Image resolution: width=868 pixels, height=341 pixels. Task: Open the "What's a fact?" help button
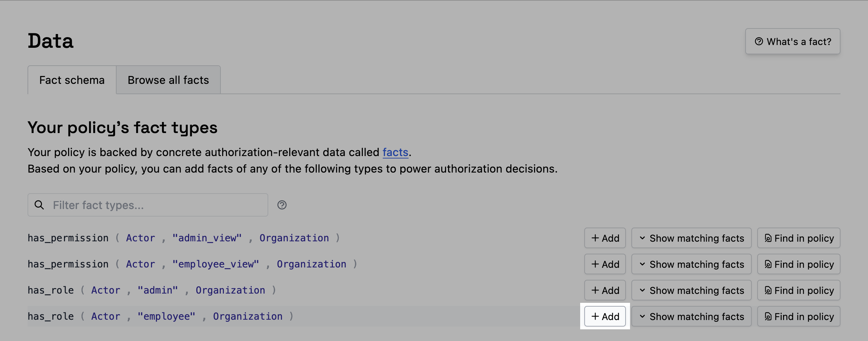[x=792, y=42]
